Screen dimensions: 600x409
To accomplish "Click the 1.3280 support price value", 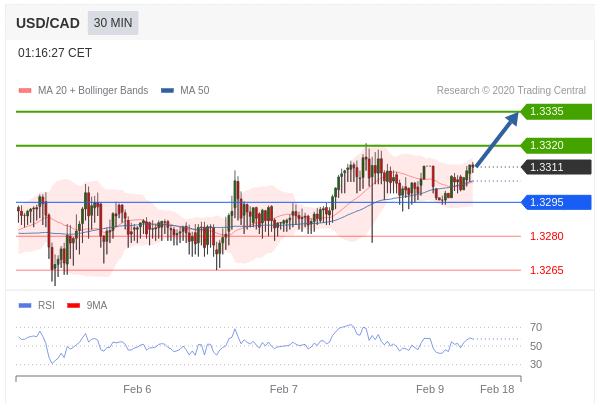I will coord(546,236).
